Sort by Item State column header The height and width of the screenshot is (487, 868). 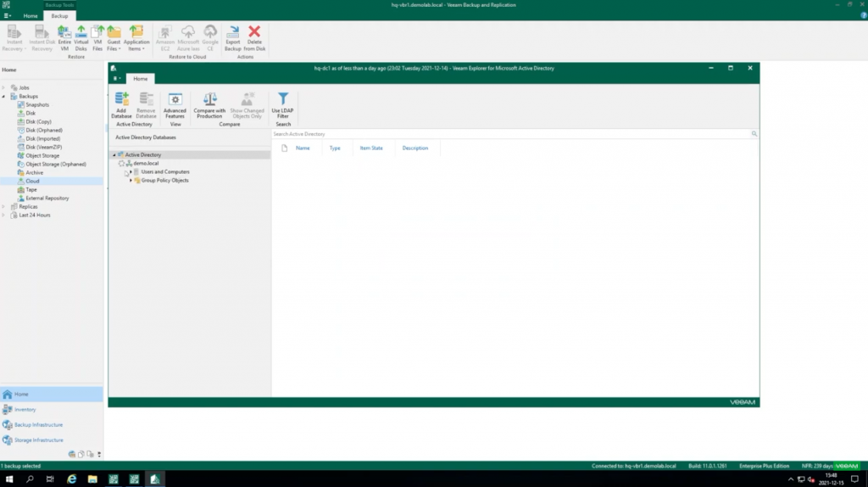371,148
